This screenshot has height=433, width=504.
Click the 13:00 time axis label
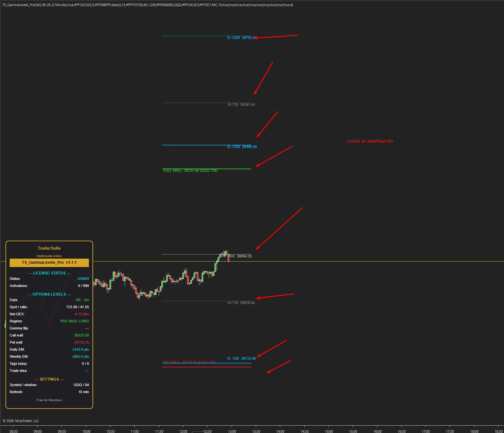[232, 431]
